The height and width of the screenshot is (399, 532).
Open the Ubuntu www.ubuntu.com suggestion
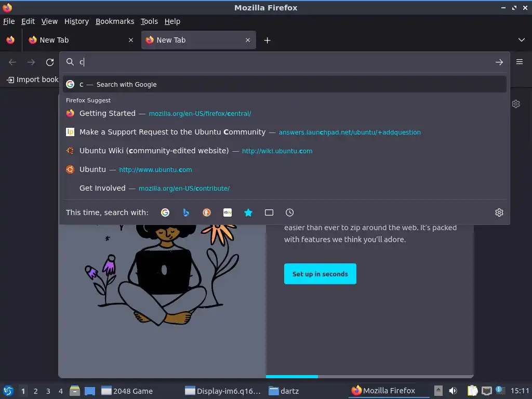tap(285, 169)
